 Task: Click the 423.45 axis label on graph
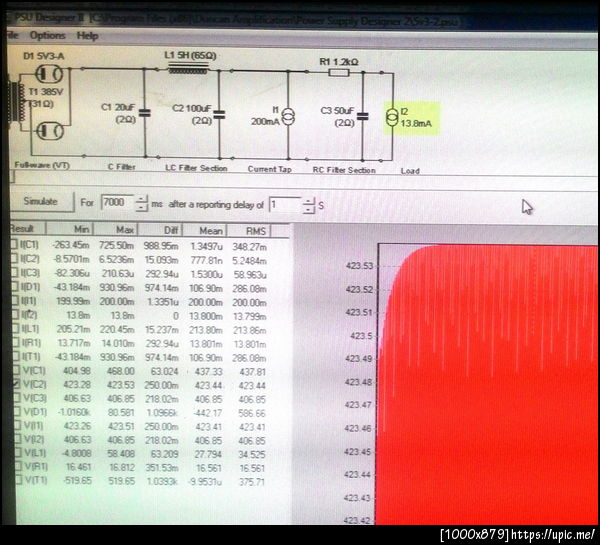point(358,451)
